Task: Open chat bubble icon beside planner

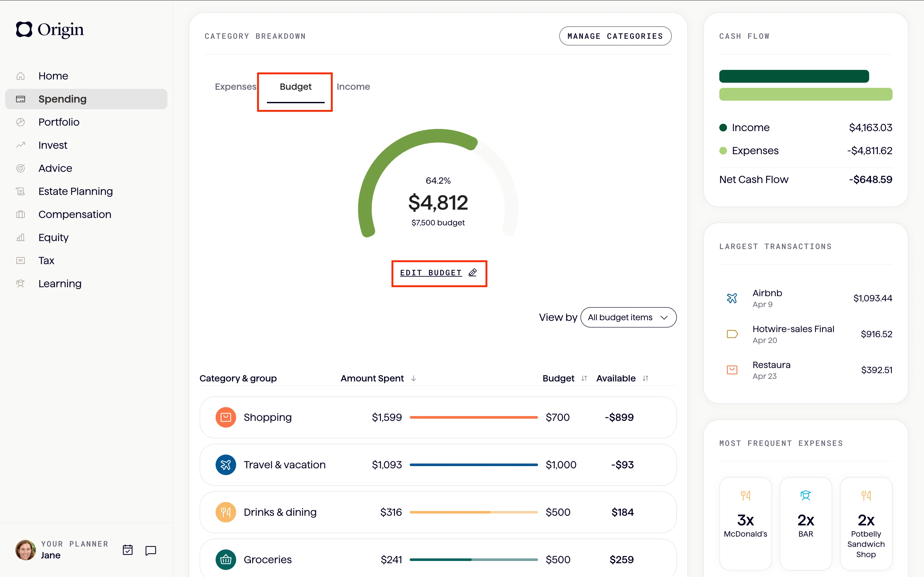Action: [151, 550]
